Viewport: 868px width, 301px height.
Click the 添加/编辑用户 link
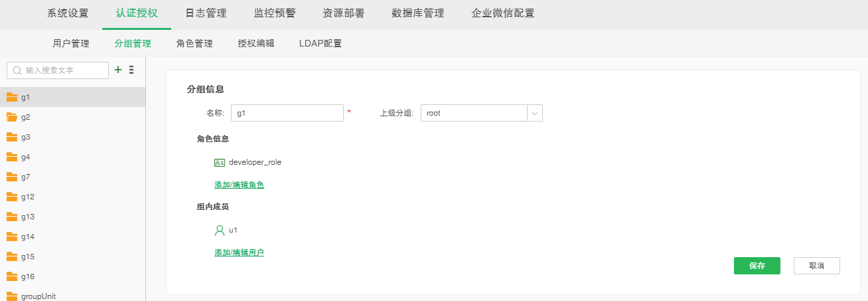click(x=239, y=252)
